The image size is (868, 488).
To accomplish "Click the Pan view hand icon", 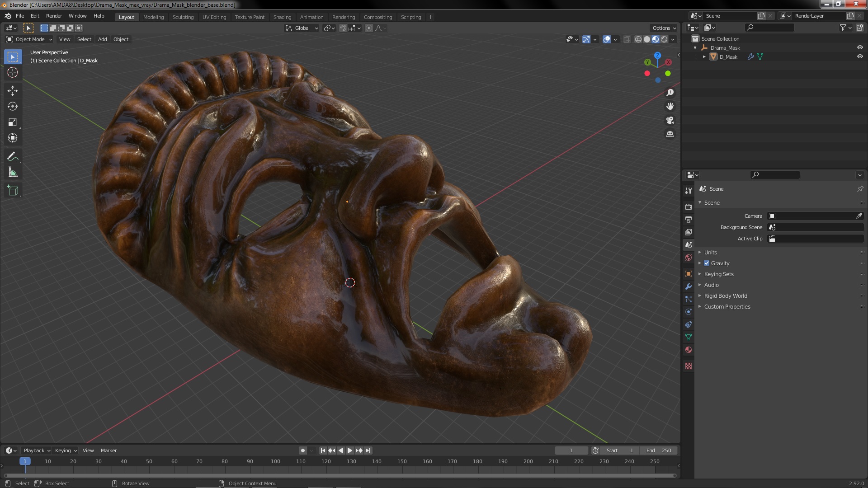I will tap(670, 106).
